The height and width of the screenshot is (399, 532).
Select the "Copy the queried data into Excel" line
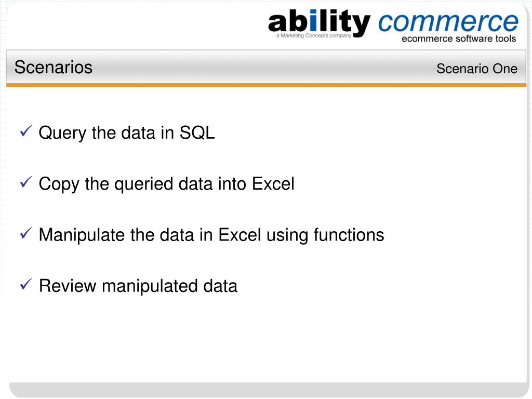(x=166, y=184)
